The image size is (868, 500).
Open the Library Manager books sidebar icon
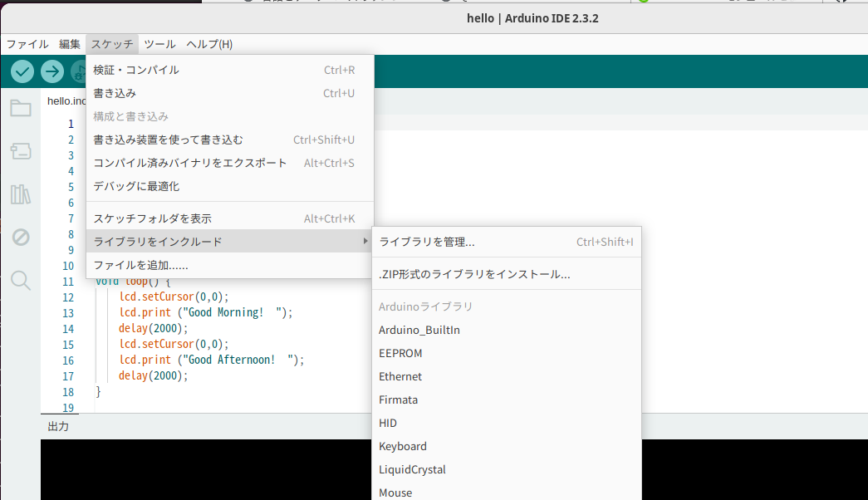tap(21, 194)
